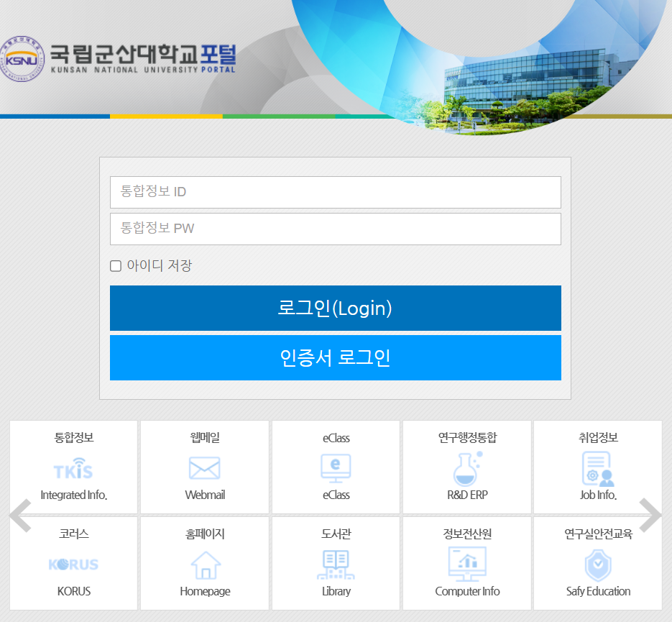
Task: Open the eClass monitor icon
Action: (336, 468)
